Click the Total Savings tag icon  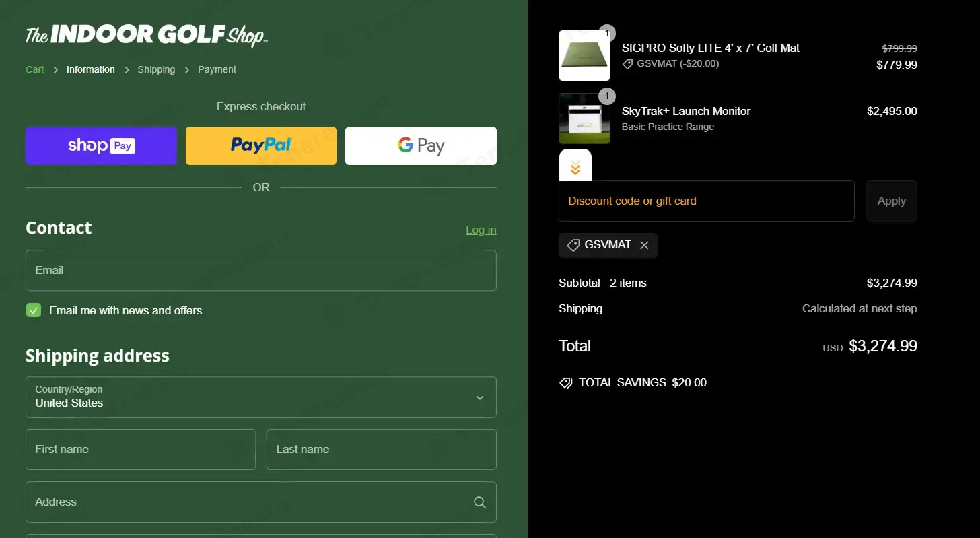point(566,383)
